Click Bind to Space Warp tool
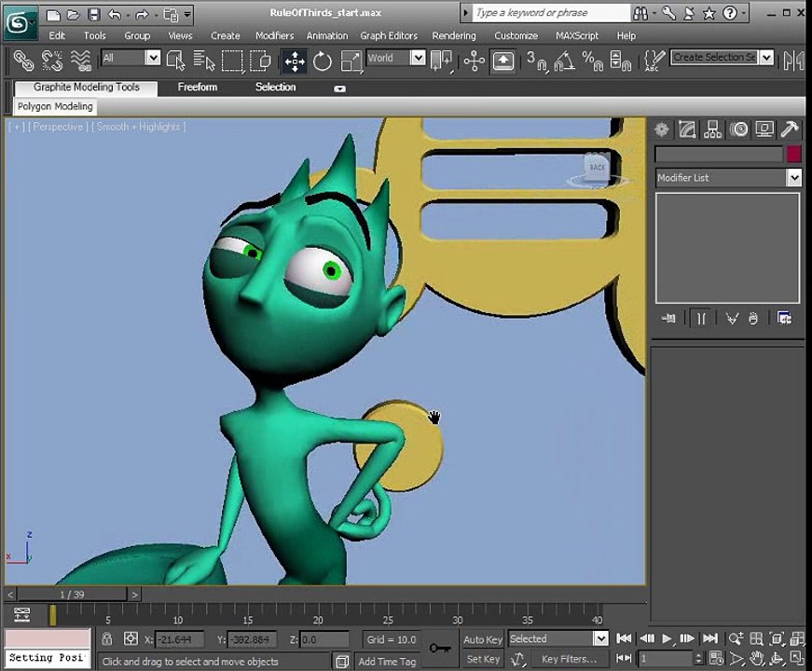This screenshot has height=671, width=812. tap(81, 60)
